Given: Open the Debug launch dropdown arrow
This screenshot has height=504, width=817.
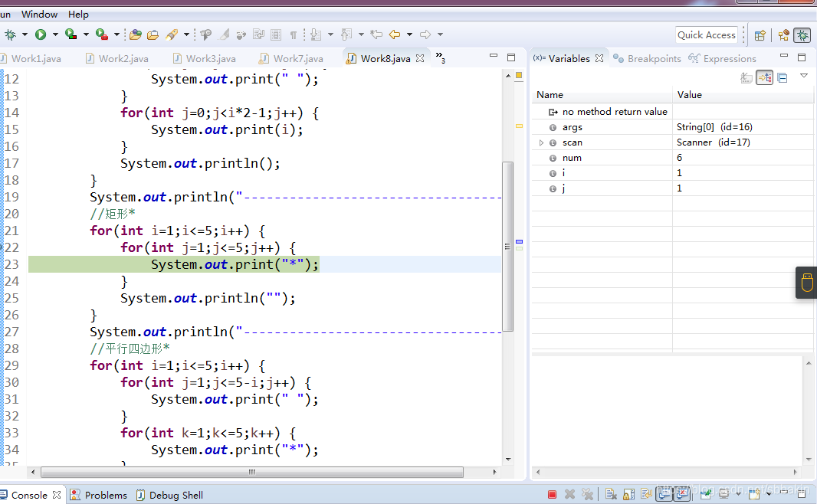Looking at the screenshot, I should click(25, 35).
